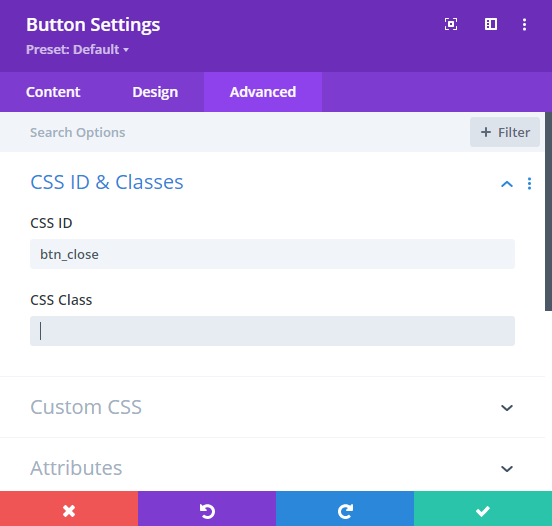Expand the Custom CSS section
Image resolution: width=552 pixels, height=526 pixels.
507,408
